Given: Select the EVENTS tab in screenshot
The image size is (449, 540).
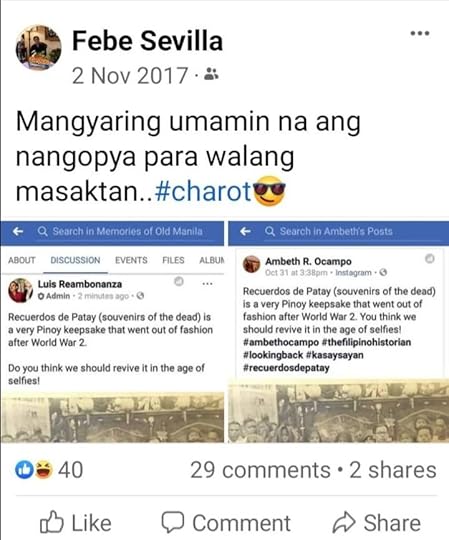Looking at the screenshot, I should pyautogui.click(x=131, y=260).
